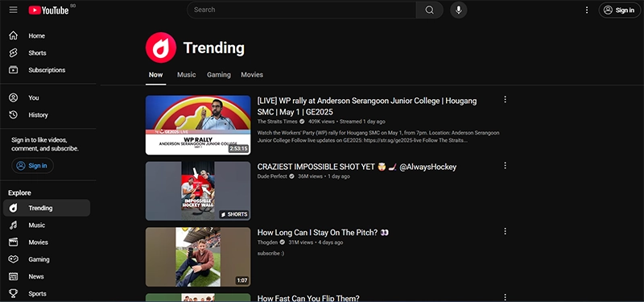Open settings three-dot menu near Sign in

coord(587,10)
